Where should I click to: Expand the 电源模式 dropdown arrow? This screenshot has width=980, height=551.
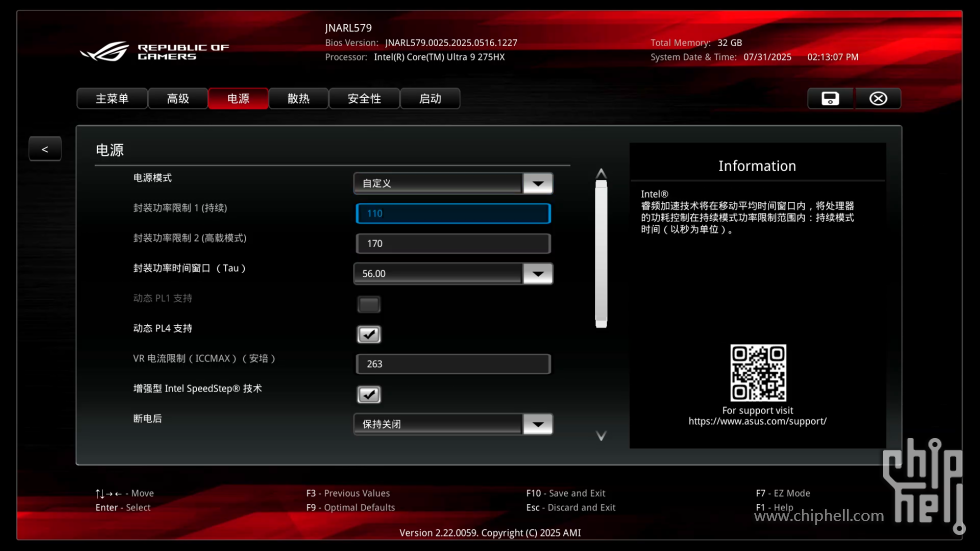tap(538, 184)
